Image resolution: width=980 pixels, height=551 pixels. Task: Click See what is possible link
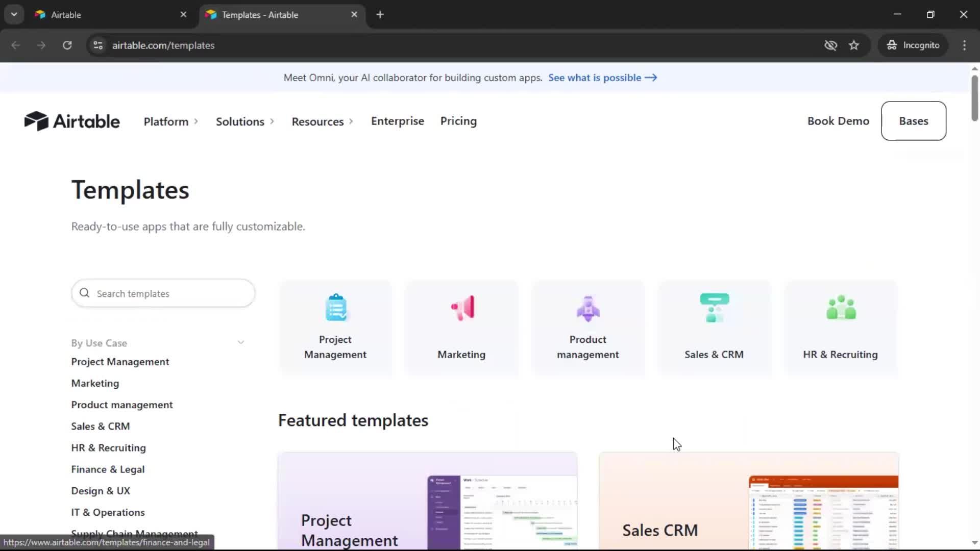point(602,78)
